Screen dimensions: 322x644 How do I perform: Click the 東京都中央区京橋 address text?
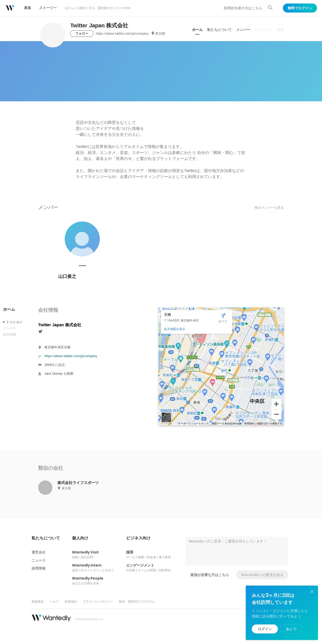(57, 347)
